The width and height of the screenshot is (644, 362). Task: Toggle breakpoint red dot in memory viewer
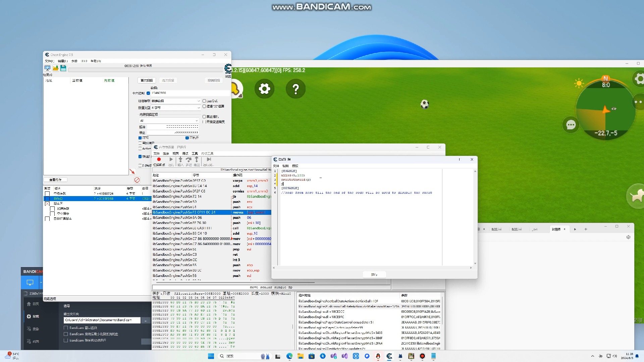point(159,160)
